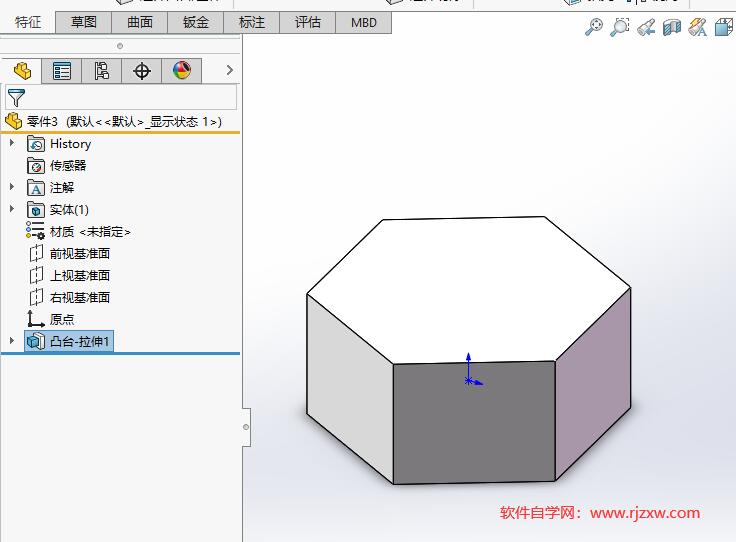This screenshot has height=542, width=736.
Task: Click the Zoom to Area icon
Action: 620,27
